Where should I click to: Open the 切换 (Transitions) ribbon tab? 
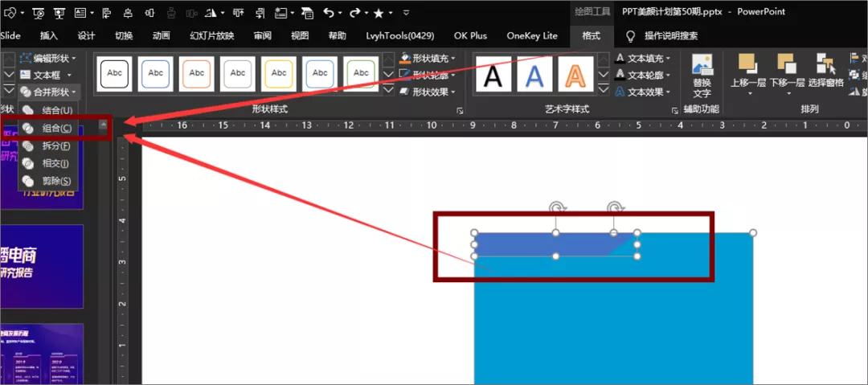coord(124,36)
